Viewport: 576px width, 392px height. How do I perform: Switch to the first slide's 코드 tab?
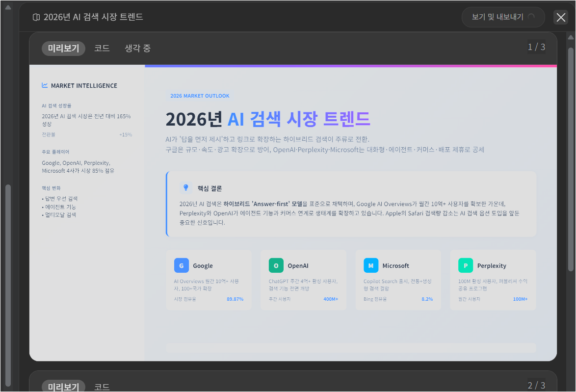point(102,48)
